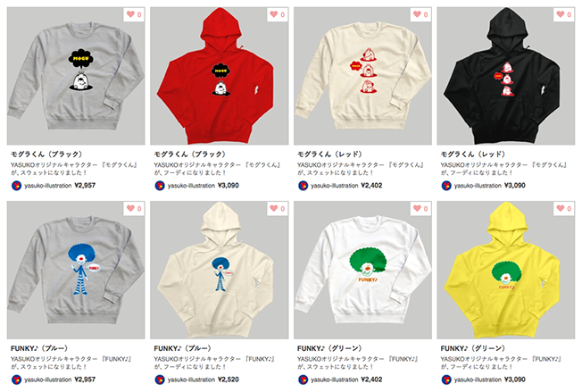The image size is (582, 392).
Task: Open yasuko-illustration shop link under the red hoodie
Action: (191, 185)
